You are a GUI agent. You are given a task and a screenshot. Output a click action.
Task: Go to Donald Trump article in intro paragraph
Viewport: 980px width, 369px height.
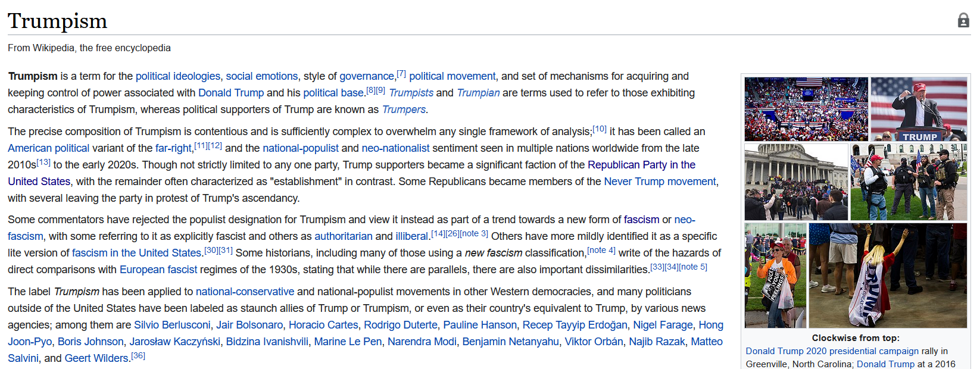[231, 93]
